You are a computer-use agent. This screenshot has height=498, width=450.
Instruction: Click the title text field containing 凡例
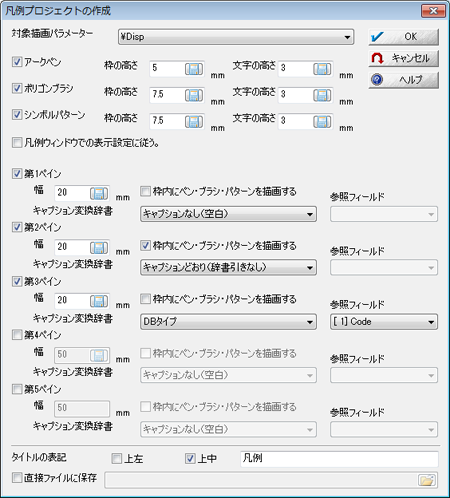[339, 459]
